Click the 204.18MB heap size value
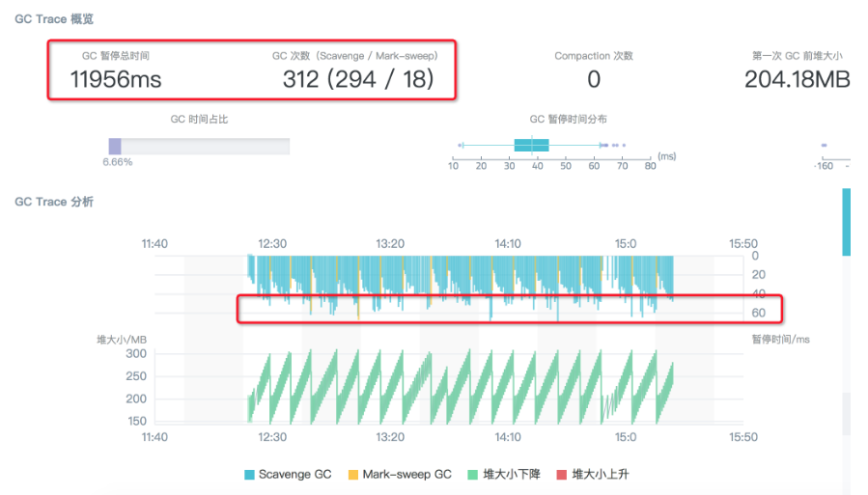The height and width of the screenshot is (495, 868). click(798, 80)
